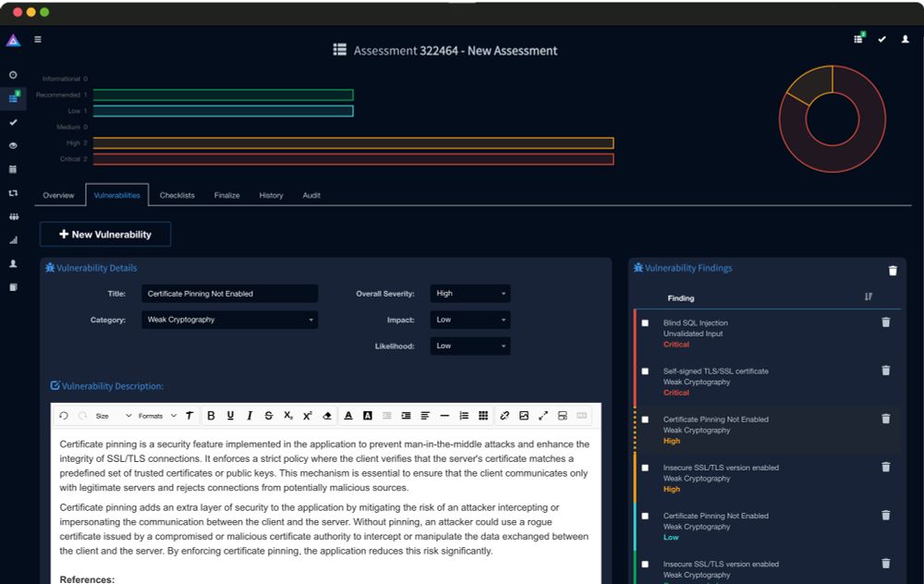Insert a link using the chain icon
The width and height of the screenshot is (924, 584).
point(505,416)
